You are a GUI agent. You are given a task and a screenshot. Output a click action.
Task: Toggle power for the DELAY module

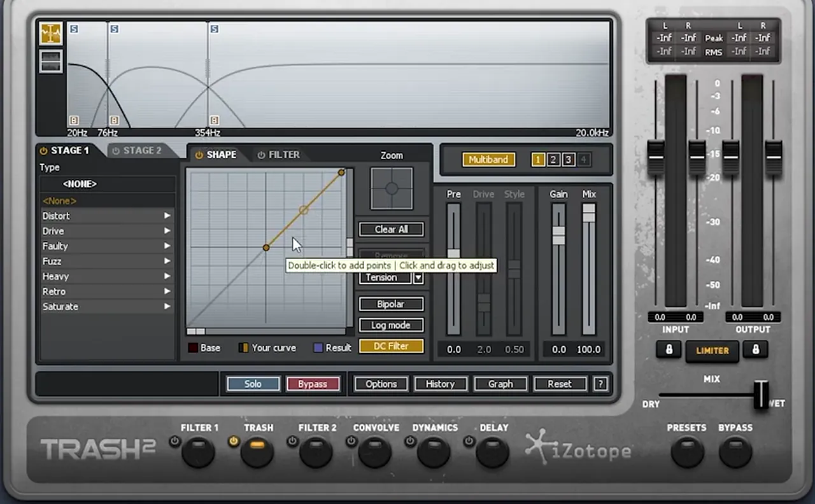pyautogui.click(x=469, y=441)
